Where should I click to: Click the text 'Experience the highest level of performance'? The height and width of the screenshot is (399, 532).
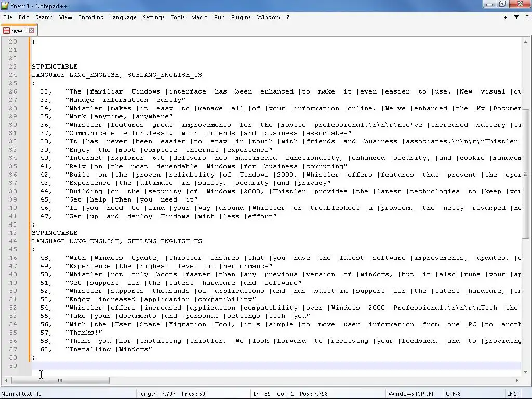pyautogui.click(x=169, y=266)
